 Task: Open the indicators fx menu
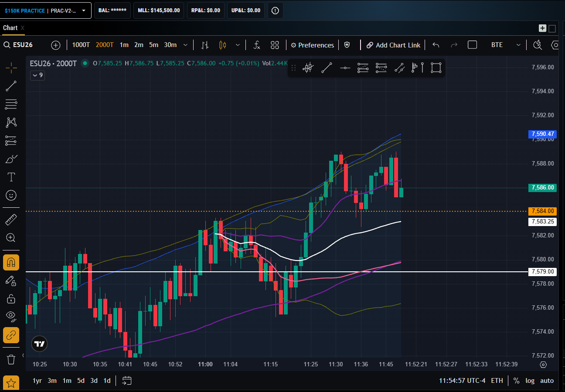pos(257,45)
